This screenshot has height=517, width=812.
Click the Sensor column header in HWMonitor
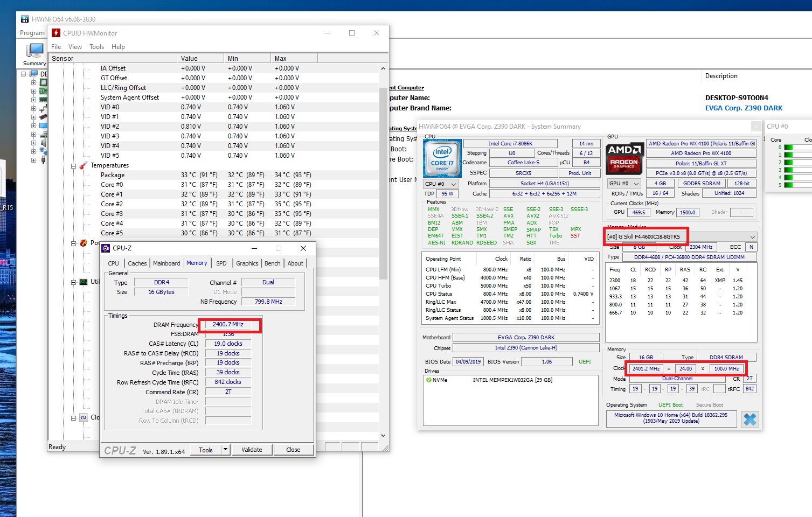[x=113, y=58]
